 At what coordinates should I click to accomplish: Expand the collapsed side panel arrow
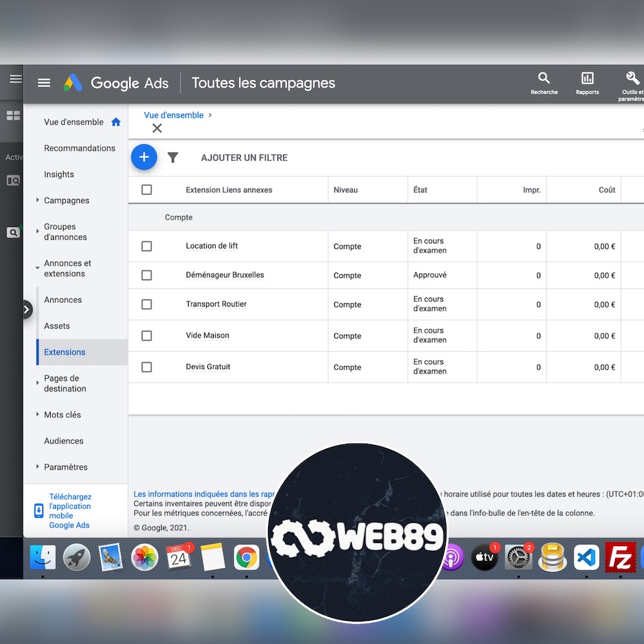[x=26, y=310]
